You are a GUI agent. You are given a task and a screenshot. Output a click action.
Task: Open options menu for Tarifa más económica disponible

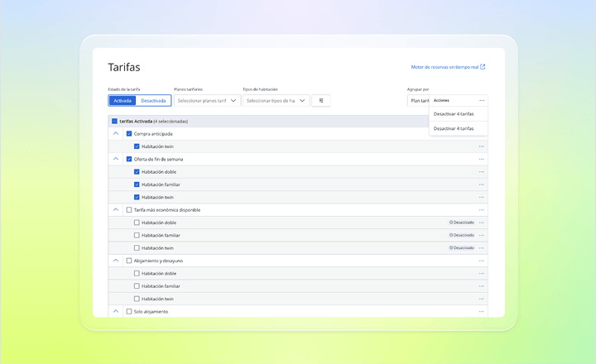tap(481, 210)
